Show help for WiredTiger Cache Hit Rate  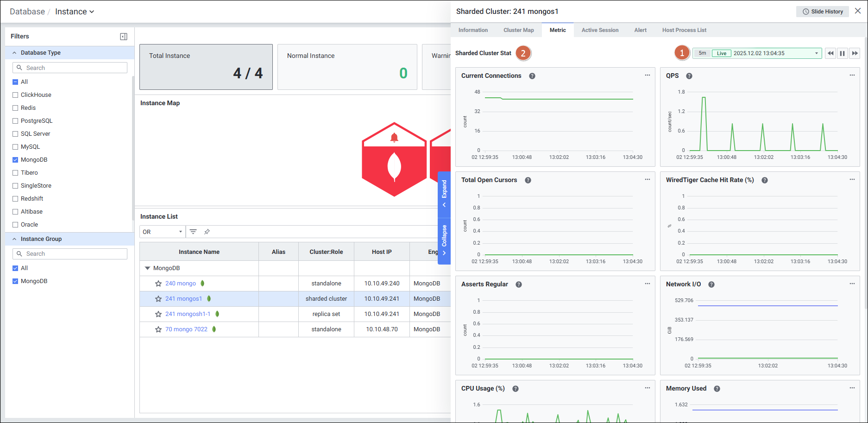click(x=765, y=180)
